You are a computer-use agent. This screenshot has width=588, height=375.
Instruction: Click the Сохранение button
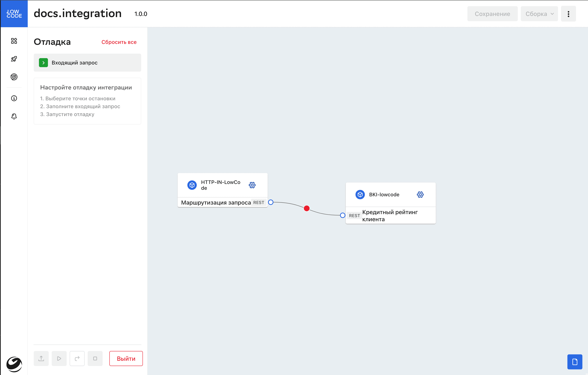coord(492,14)
